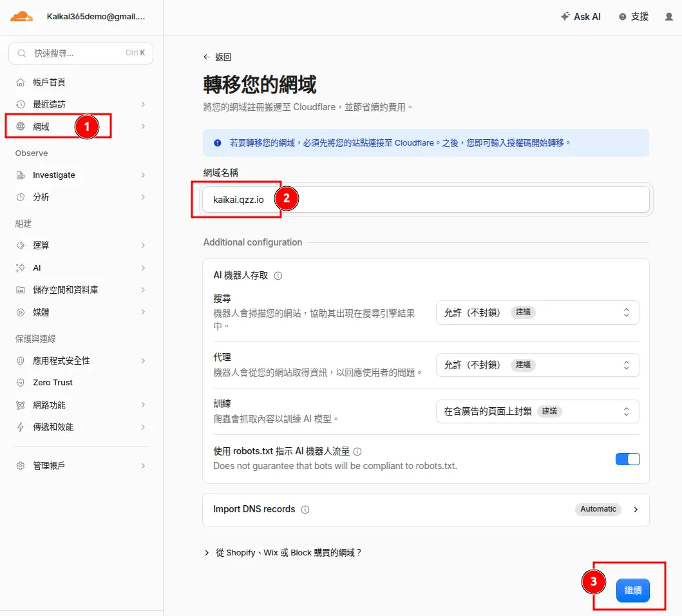Click the question mark icon beside 支援
This screenshot has height=616, width=682.
click(x=622, y=17)
